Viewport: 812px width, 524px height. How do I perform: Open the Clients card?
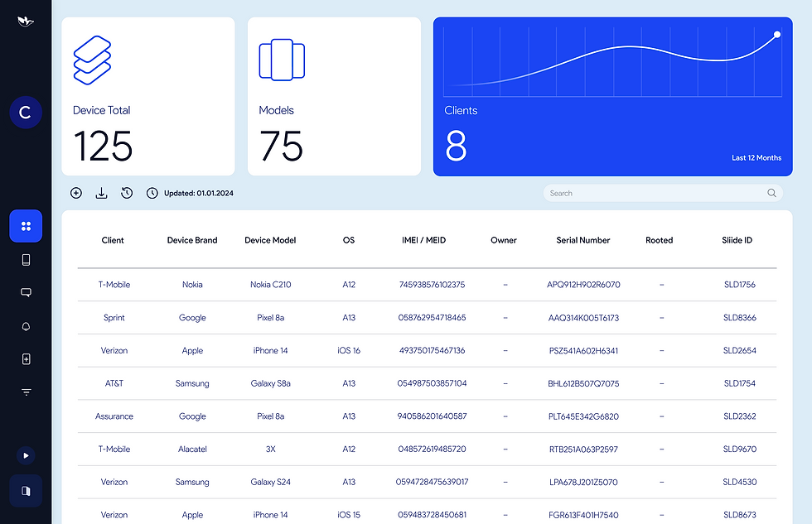pyautogui.click(x=612, y=97)
